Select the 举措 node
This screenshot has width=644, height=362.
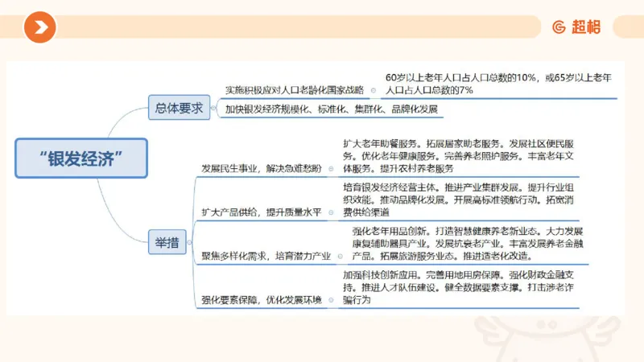click(x=167, y=242)
